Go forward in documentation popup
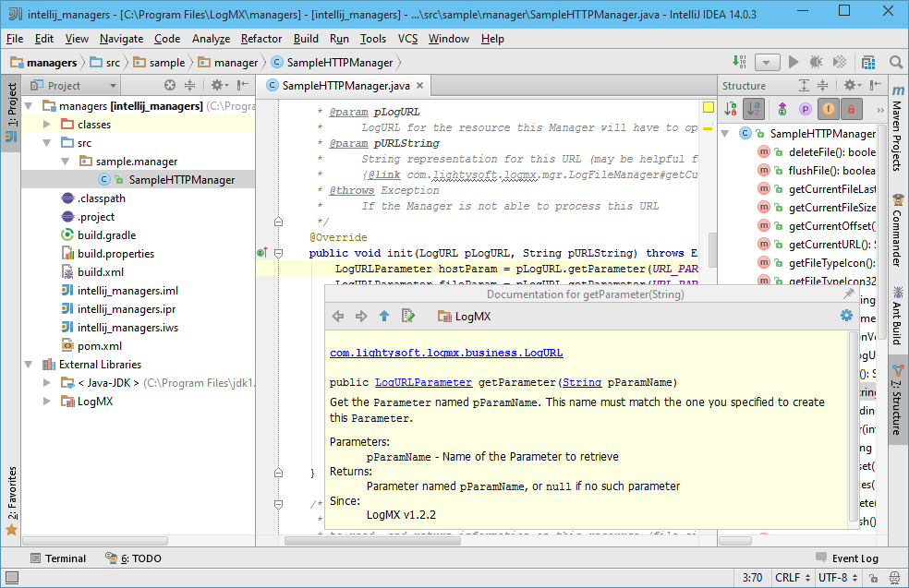The height and width of the screenshot is (588, 909). (361, 317)
